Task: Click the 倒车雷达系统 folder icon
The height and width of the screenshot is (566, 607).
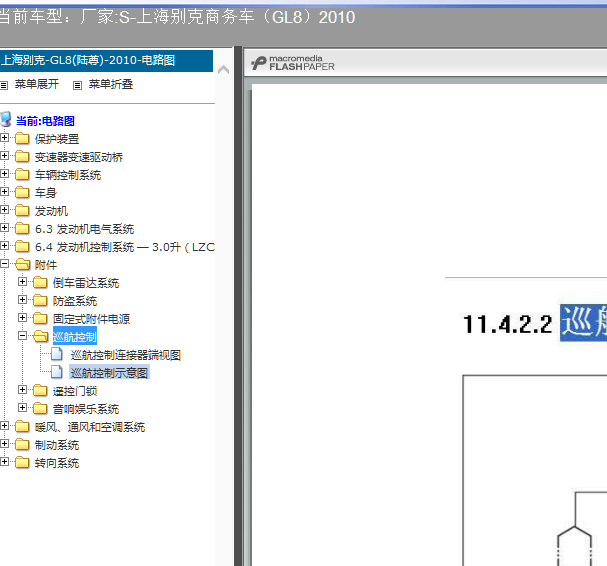Action: (40, 282)
